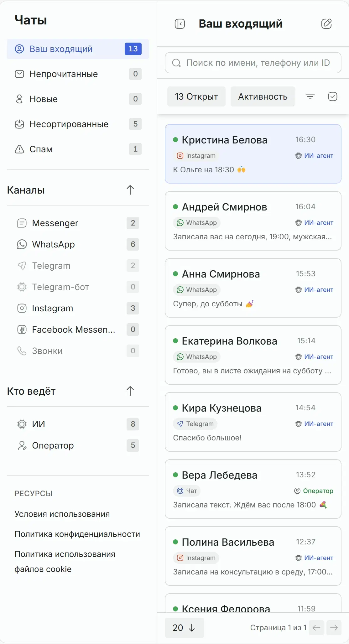
Task: Focus the search by name field
Action: pos(253,63)
